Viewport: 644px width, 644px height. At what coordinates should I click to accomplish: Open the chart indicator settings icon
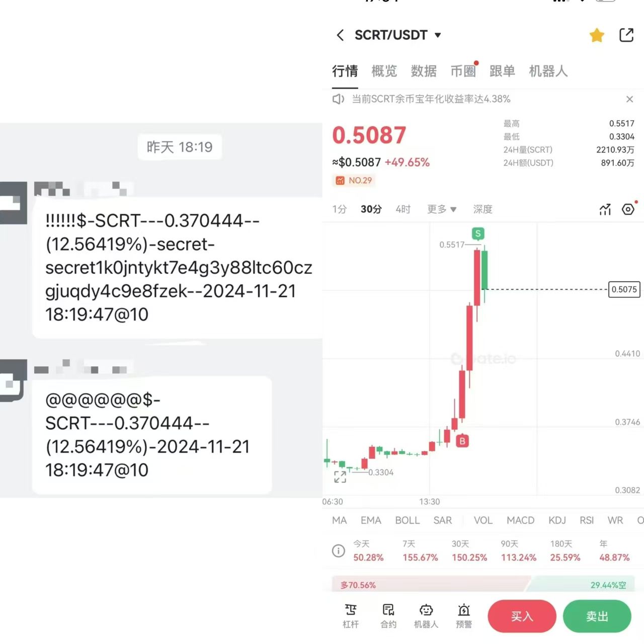(628, 209)
